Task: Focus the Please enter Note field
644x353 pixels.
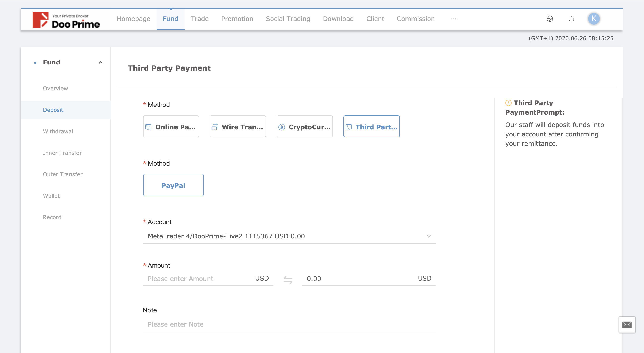Action: click(x=290, y=325)
